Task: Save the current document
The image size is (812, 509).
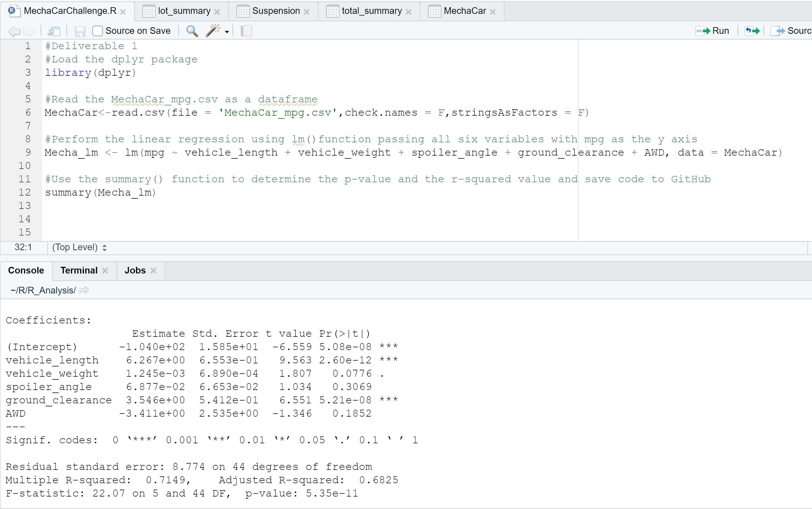Action: point(80,31)
